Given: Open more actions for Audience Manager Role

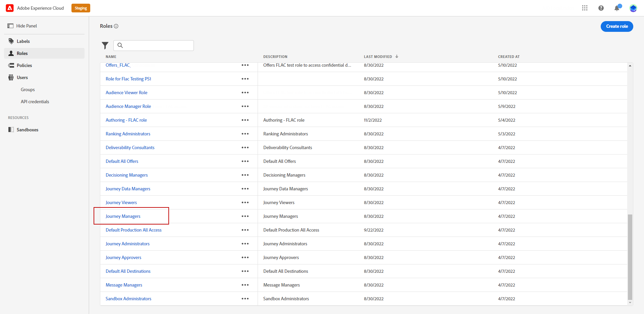Looking at the screenshot, I should (245, 106).
